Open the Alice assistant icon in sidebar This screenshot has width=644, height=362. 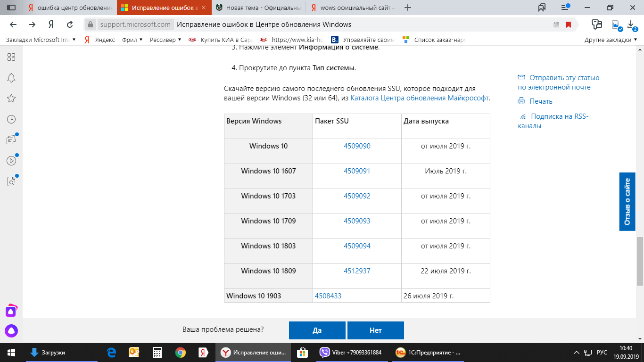click(11, 331)
